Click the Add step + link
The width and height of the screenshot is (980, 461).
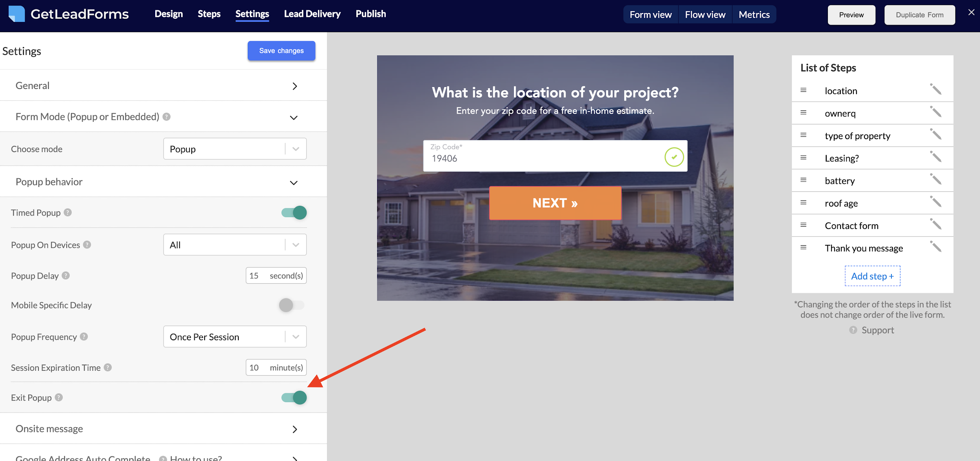tap(872, 276)
